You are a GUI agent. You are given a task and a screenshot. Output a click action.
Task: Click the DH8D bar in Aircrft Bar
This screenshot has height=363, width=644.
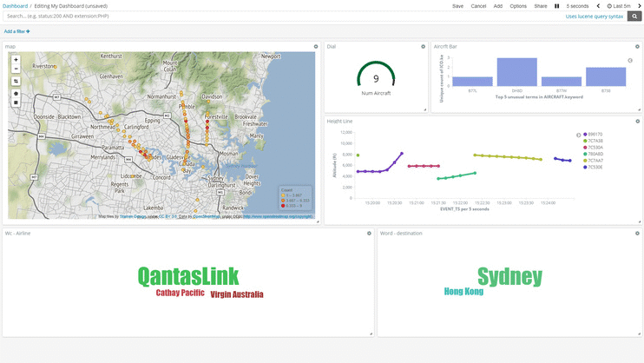point(516,72)
